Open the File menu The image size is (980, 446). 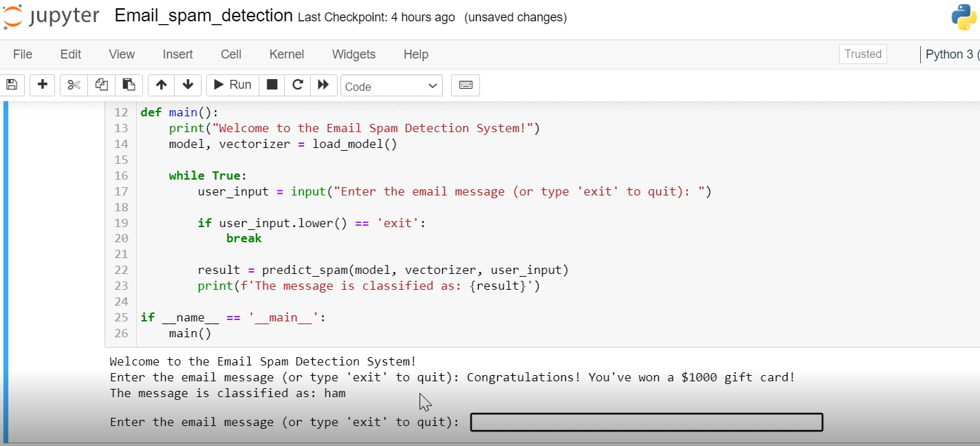(23, 54)
